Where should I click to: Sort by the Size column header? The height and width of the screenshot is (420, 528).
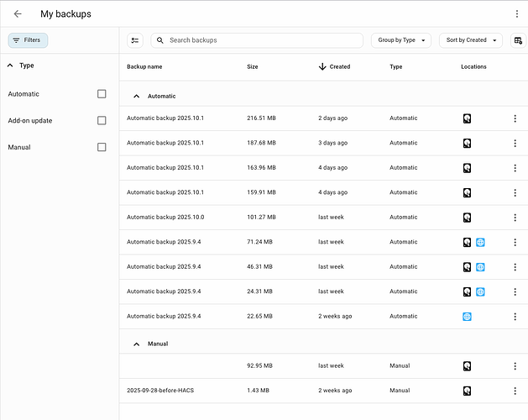(253, 66)
